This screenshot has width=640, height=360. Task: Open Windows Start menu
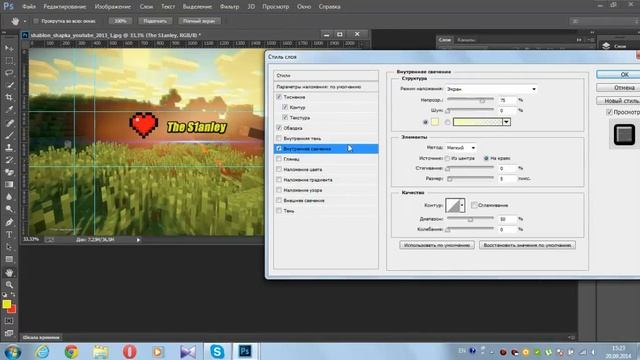(13, 351)
